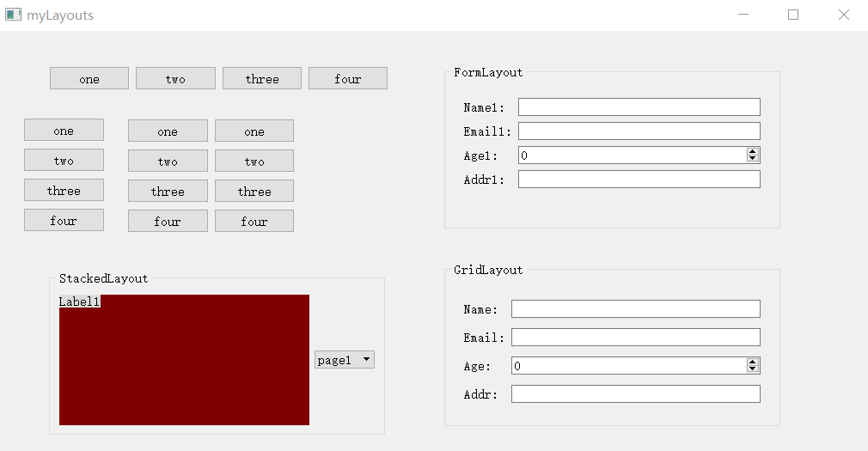Click the FormLayout group title
The image size is (868, 451).
click(x=488, y=72)
